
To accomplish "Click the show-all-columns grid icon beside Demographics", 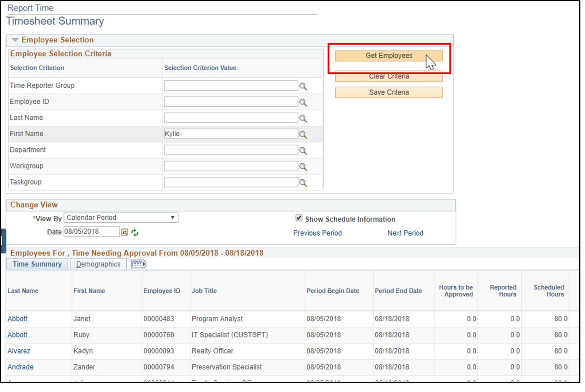I will (x=138, y=264).
